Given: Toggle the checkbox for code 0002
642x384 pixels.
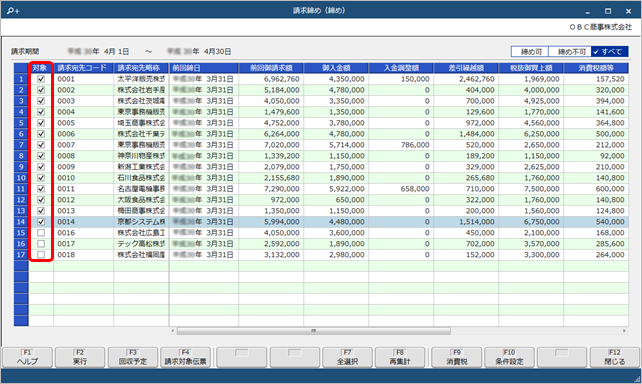Looking at the screenshot, I should pyautogui.click(x=41, y=90).
